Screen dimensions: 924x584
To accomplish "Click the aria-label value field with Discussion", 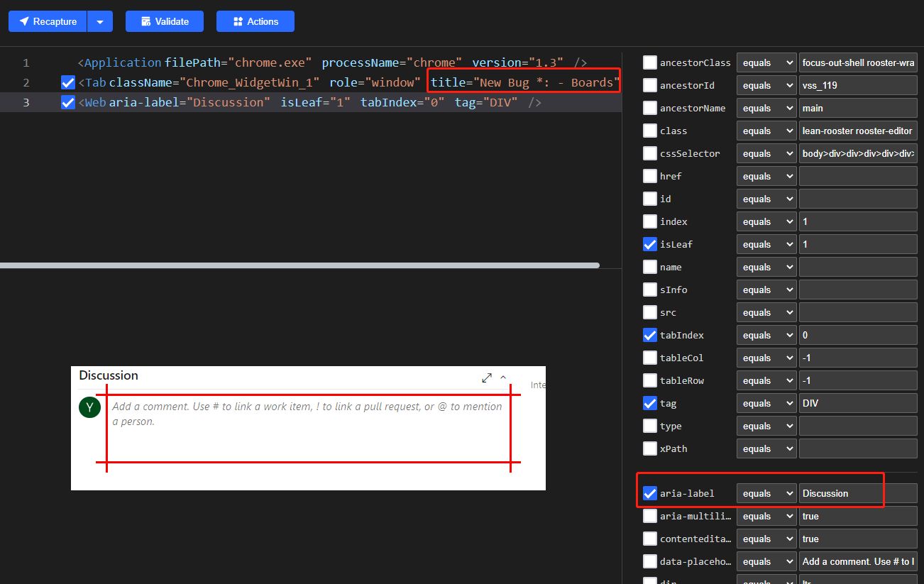I will pos(857,493).
